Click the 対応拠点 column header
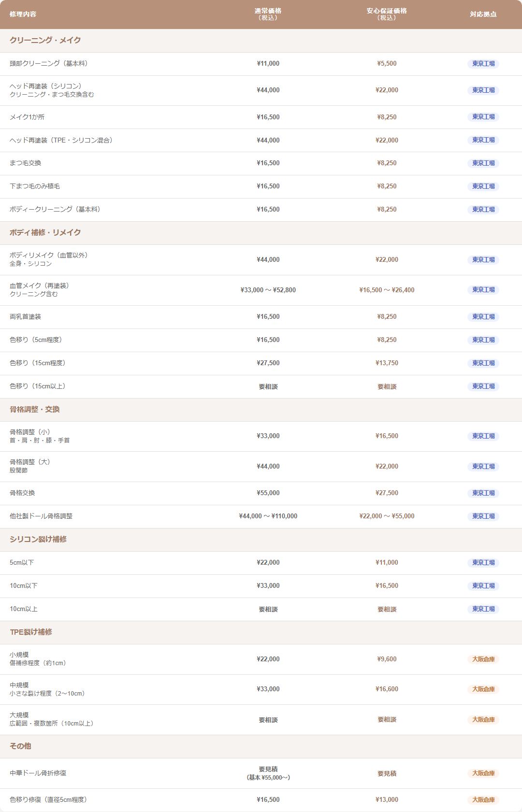 (x=483, y=14)
